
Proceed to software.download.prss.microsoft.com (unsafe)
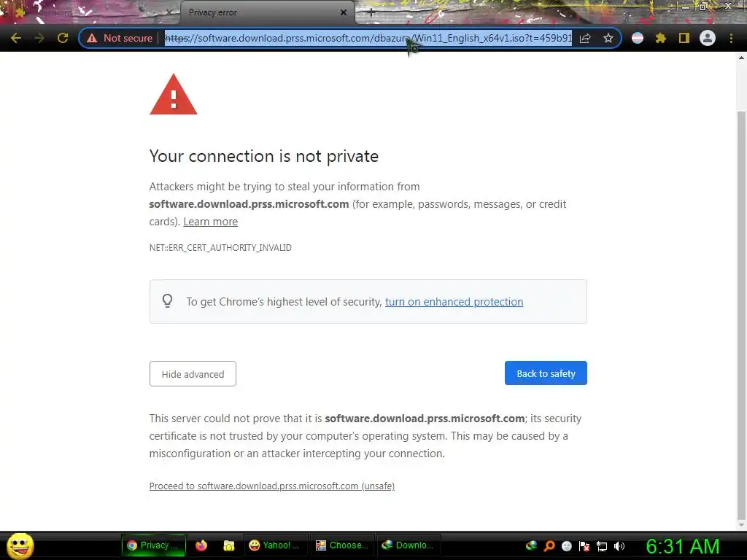pyautogui.click(x=272, y=486)
